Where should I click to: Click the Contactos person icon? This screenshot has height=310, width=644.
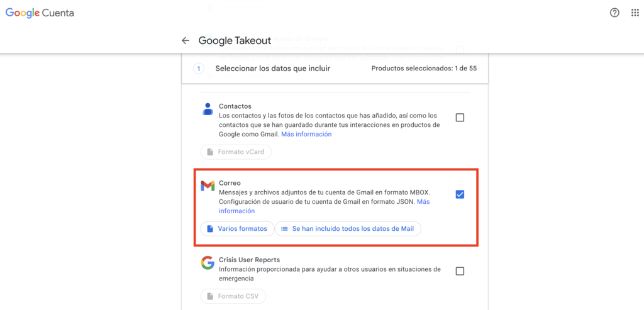208,109
